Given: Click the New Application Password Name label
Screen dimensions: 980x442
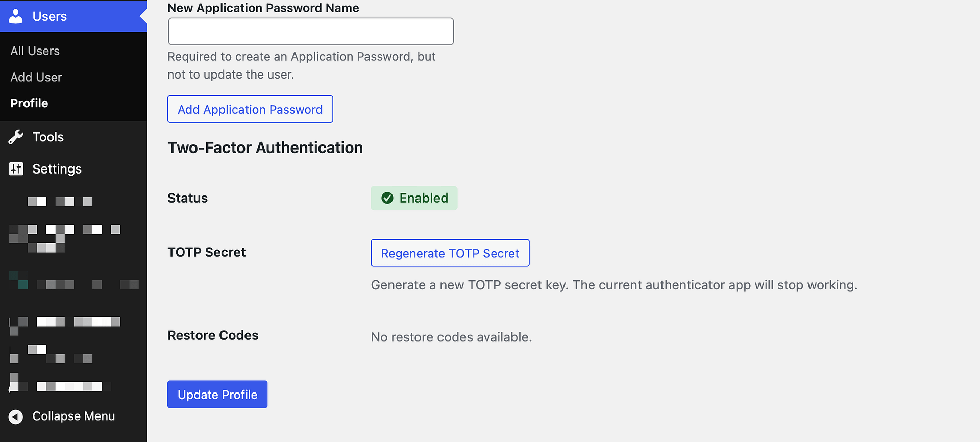Looking at the screenshot, I should click(263, 8).
